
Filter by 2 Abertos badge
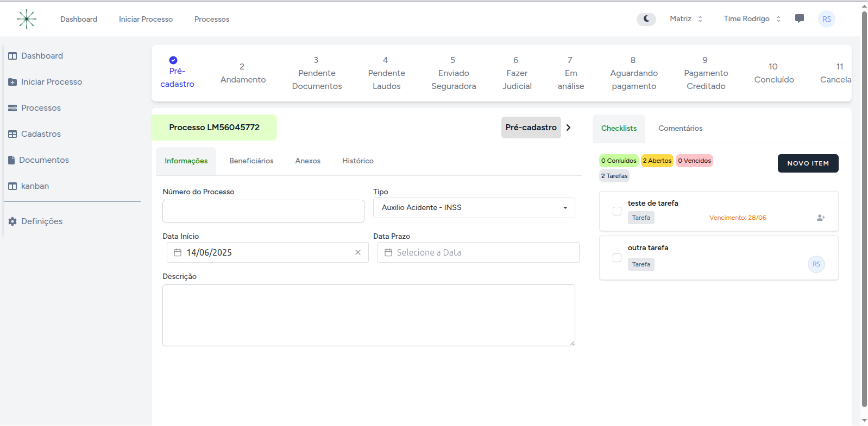pos(657,161)
